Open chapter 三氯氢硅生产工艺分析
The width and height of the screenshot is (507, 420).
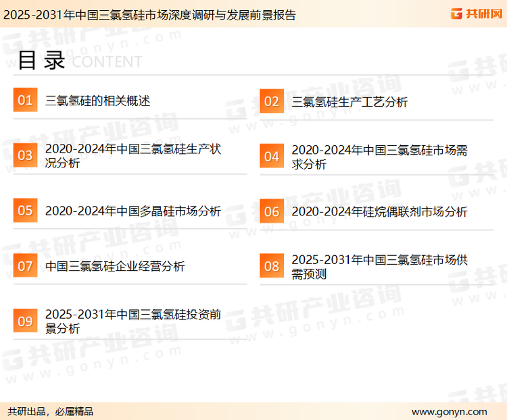coord(349,102)
